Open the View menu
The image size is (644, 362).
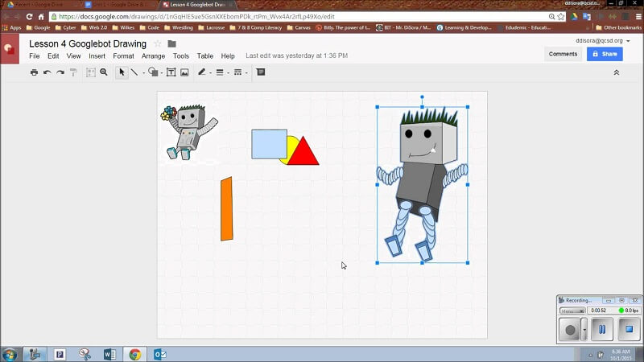click(x=73, y=56)
